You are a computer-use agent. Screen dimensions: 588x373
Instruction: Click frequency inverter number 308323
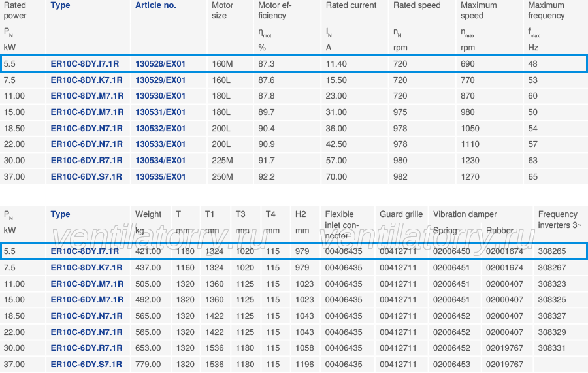(x=552, y=284)
